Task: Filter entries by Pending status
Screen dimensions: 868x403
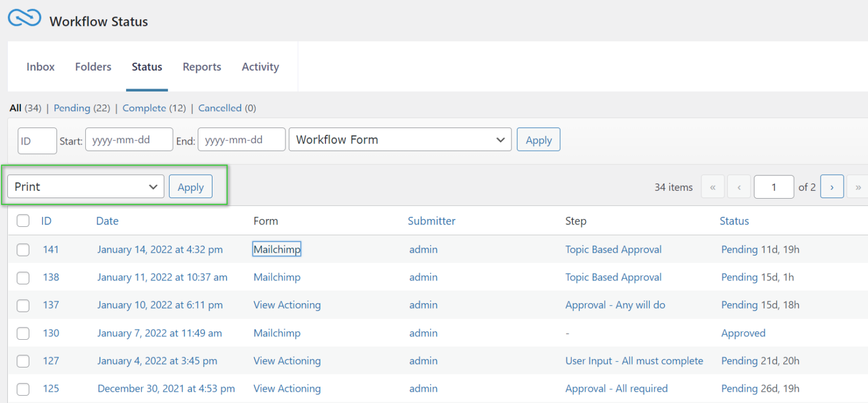Action: tap(72, 108)
